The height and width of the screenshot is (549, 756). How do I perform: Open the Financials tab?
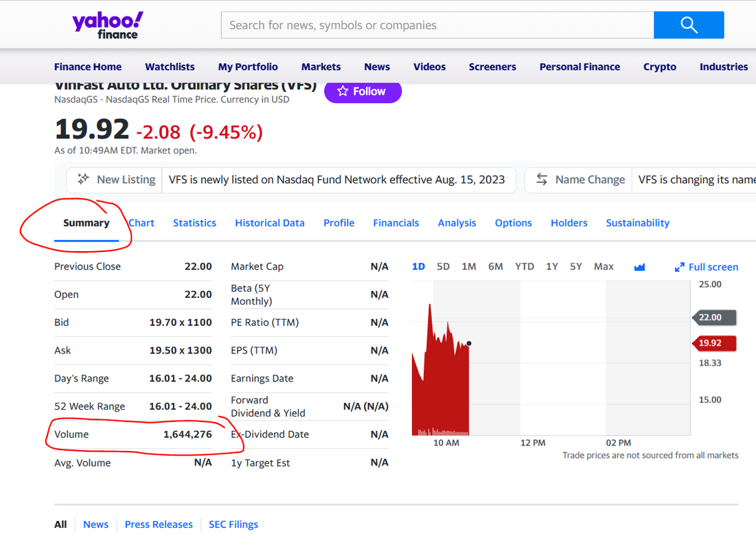396,223
